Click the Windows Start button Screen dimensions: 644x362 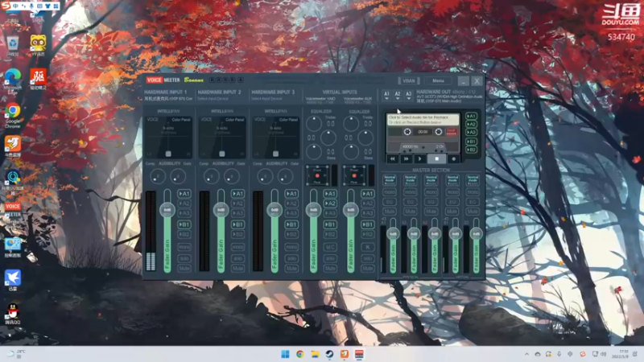click(x=285, y=354)
